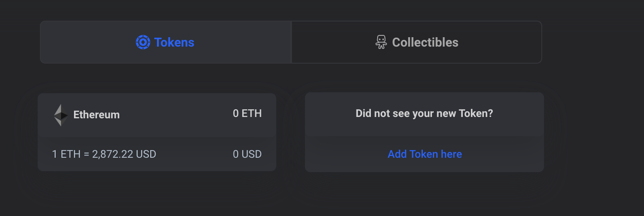This screenshot has height=216, width=644.
Task: Click the 1 ETH = 2,872.22 USD rate
Action: 104,154
